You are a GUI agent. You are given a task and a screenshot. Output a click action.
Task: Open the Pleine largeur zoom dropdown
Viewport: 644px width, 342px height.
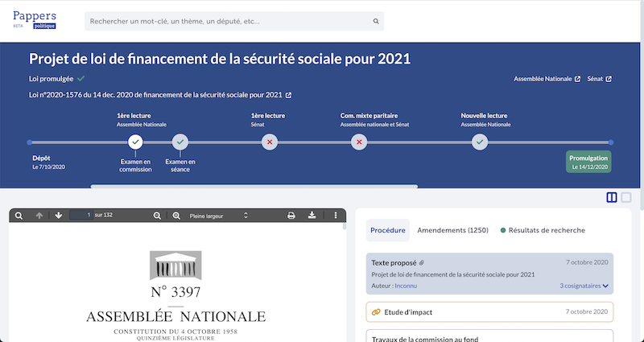[219, 216]
